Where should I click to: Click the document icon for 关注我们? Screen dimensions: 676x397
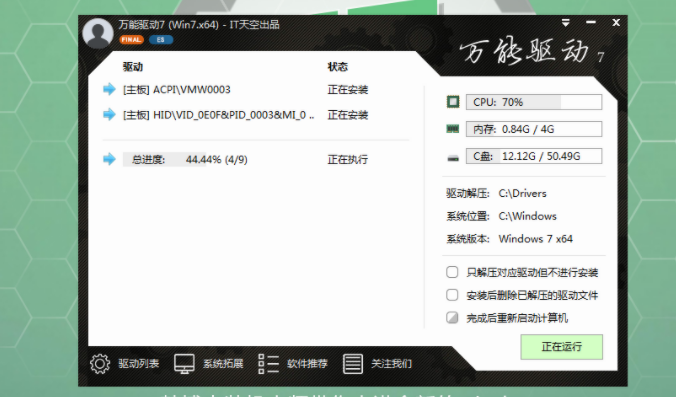click(353, 364)
